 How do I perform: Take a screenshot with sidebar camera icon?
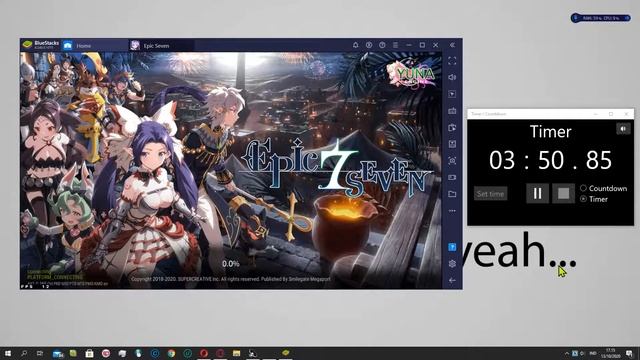[452, 161]
